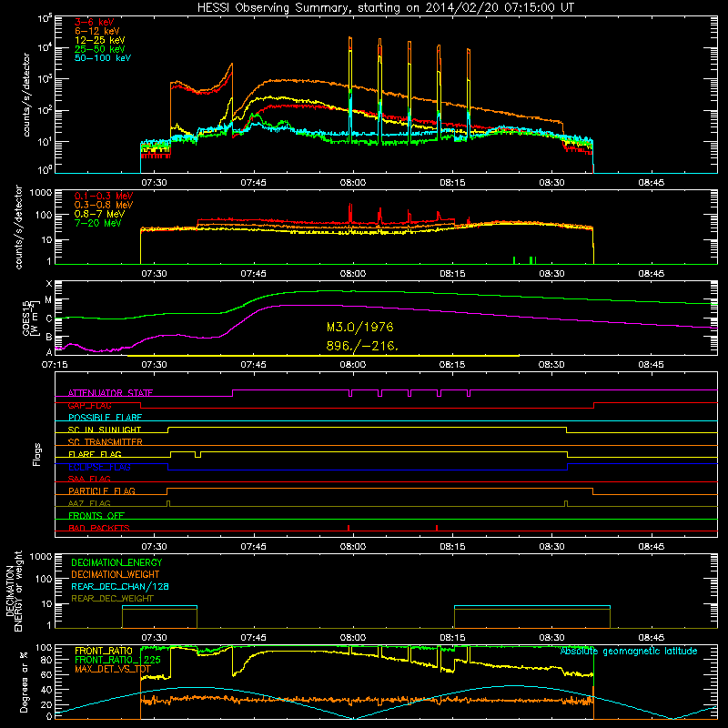Image resolution: width=728 pixels, height=728 pixels.
Task: Select the 25-50 keV legend label
Action: pyautogui.click(x=99, y=49)
